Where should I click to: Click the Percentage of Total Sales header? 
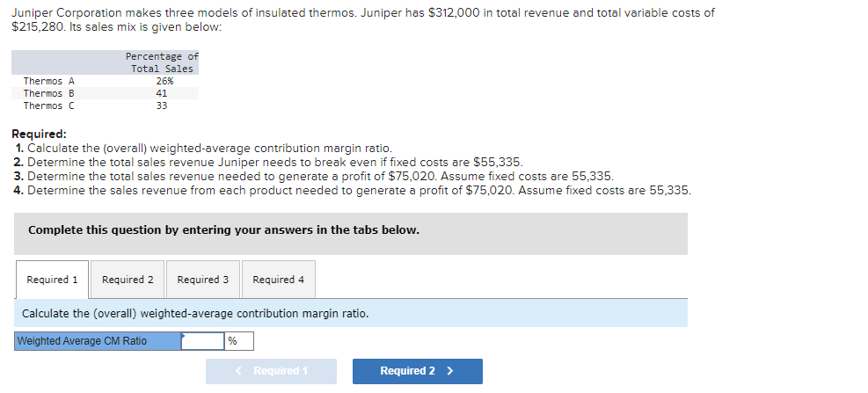click(x=162, y=62)
